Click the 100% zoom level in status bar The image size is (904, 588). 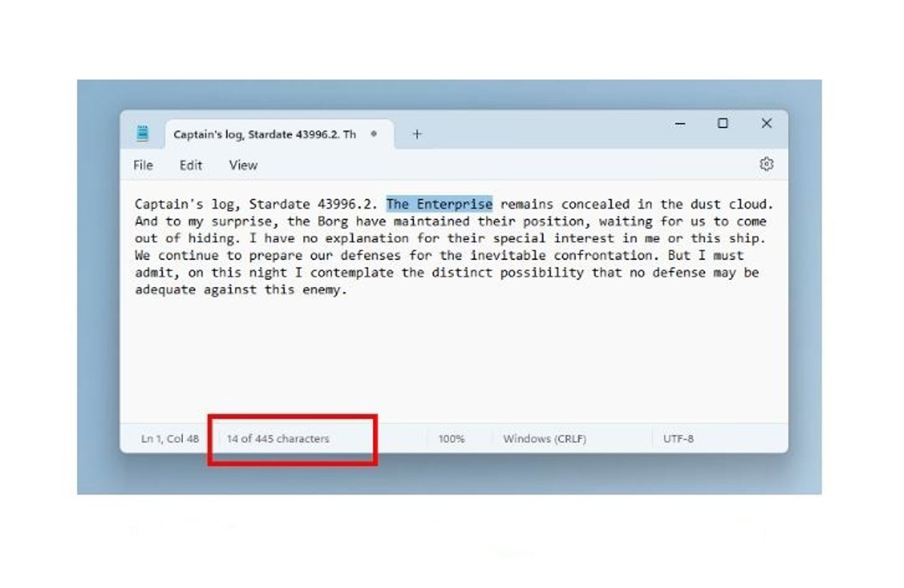pyautogui.click(x=451, y=438)
